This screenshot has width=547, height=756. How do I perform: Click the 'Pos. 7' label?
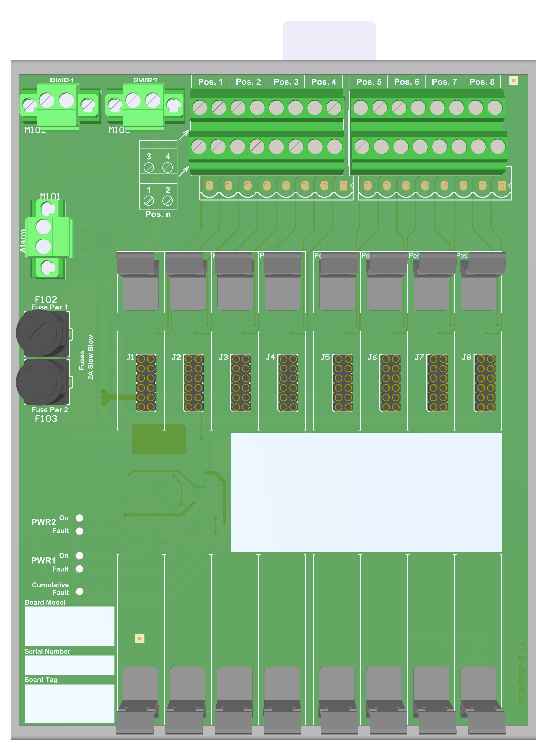pyautogui.click(x=444, y=82)
